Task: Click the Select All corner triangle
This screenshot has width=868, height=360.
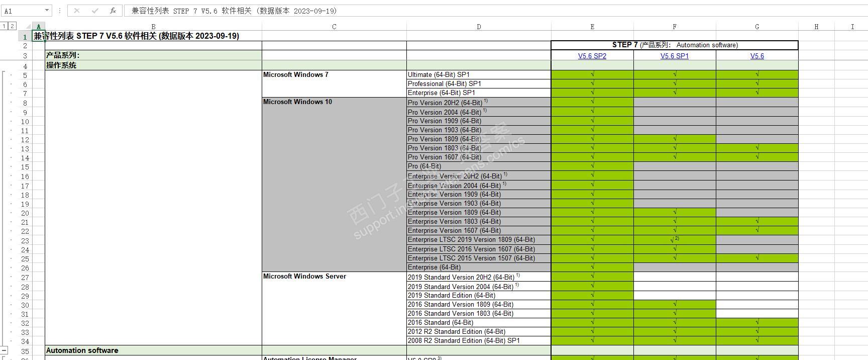Action: [29, 27]
